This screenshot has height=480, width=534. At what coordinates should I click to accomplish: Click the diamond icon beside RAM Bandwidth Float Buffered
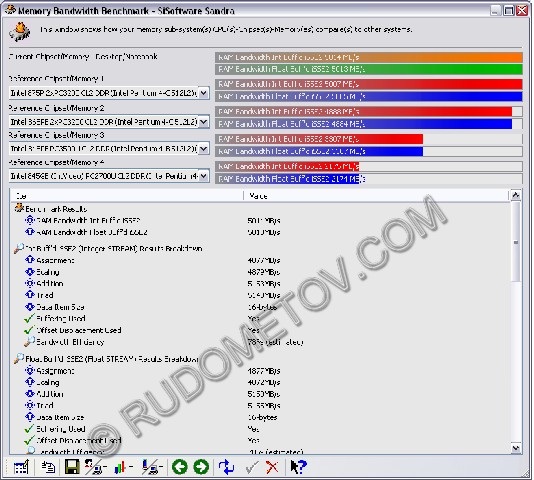pyautogui.click(x=30, y=232)
